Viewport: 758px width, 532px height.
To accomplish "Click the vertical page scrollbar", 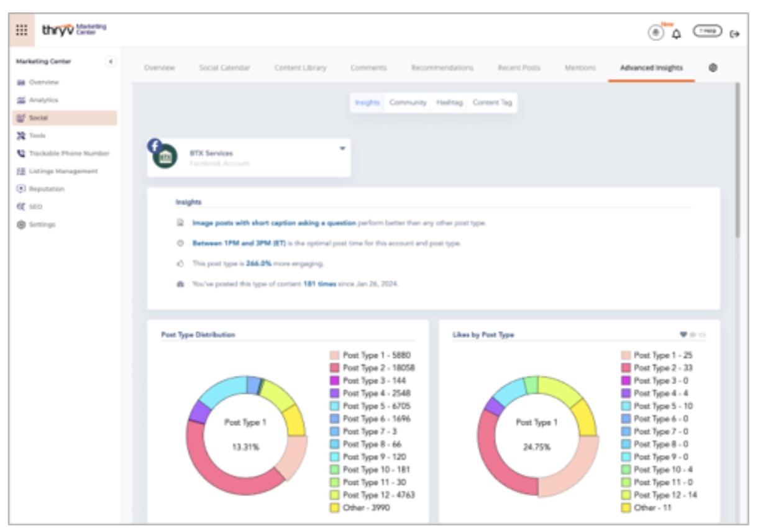I will tap(737, 162).
